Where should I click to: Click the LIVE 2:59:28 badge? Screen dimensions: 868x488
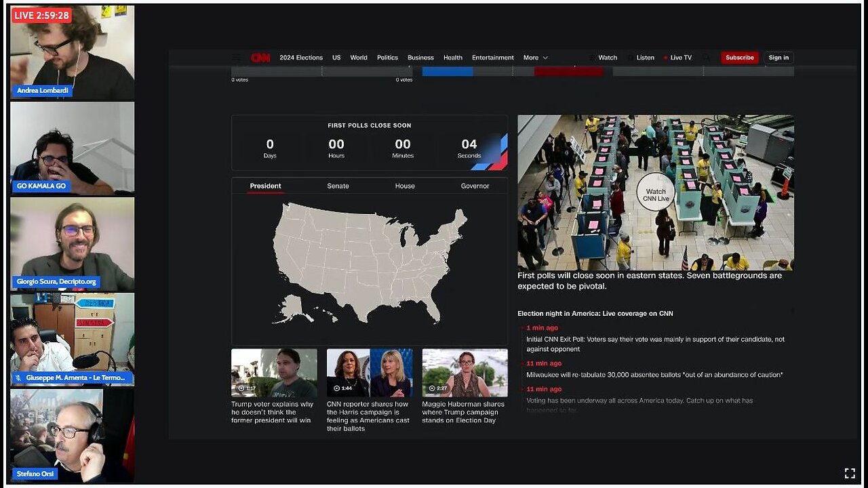(42, 16)
